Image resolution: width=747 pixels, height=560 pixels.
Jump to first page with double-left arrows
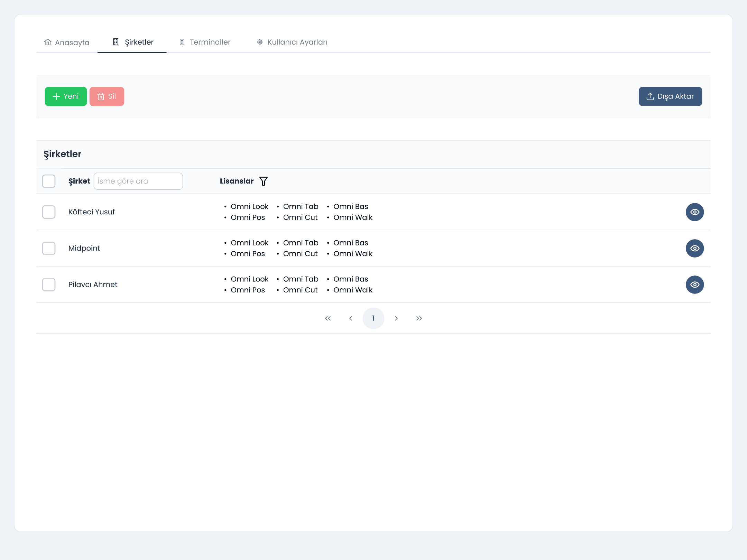(328, 318)
